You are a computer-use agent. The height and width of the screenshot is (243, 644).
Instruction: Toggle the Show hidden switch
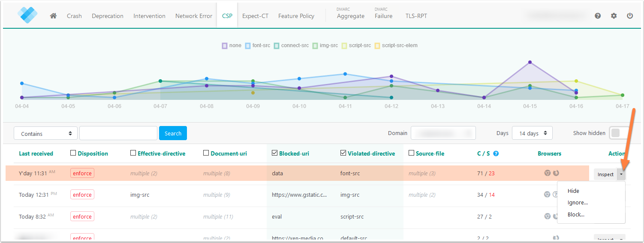coord(618,133)
